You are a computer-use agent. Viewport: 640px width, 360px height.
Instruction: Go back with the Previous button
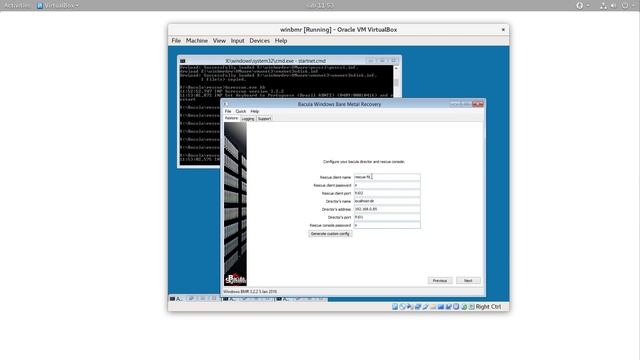point(440,281)
